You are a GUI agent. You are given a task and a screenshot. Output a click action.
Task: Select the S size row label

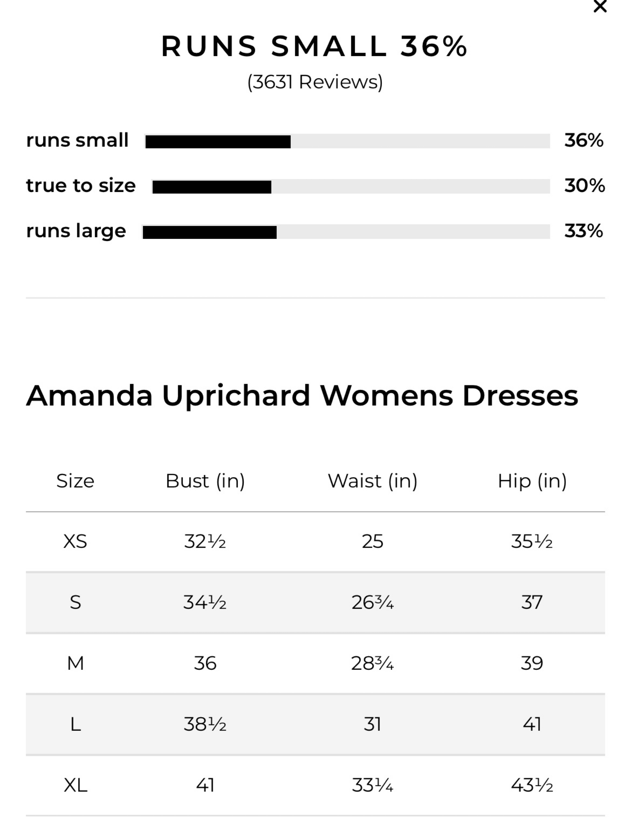(x=75, y=603)
